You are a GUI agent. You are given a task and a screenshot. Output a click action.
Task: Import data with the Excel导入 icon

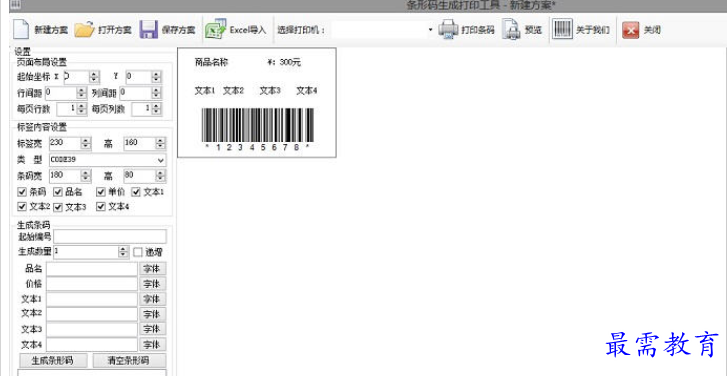click(215, 30)
